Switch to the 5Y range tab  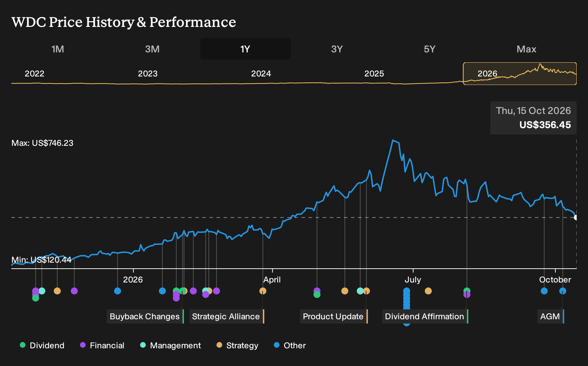[x=430, y=49]
